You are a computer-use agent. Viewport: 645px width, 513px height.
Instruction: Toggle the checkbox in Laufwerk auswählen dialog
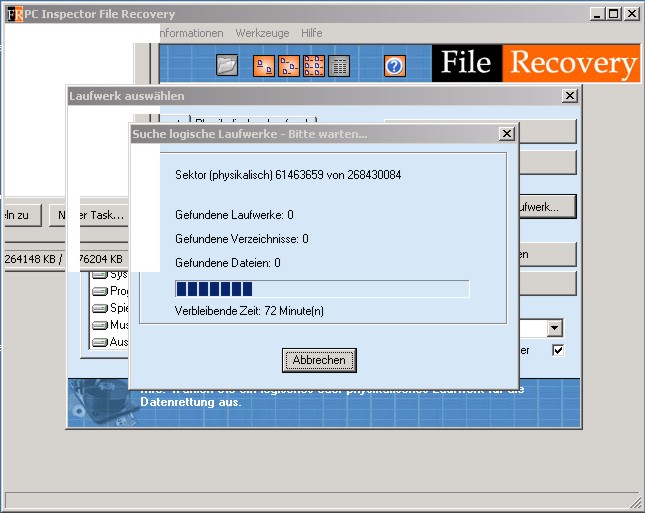coord(558,350)
